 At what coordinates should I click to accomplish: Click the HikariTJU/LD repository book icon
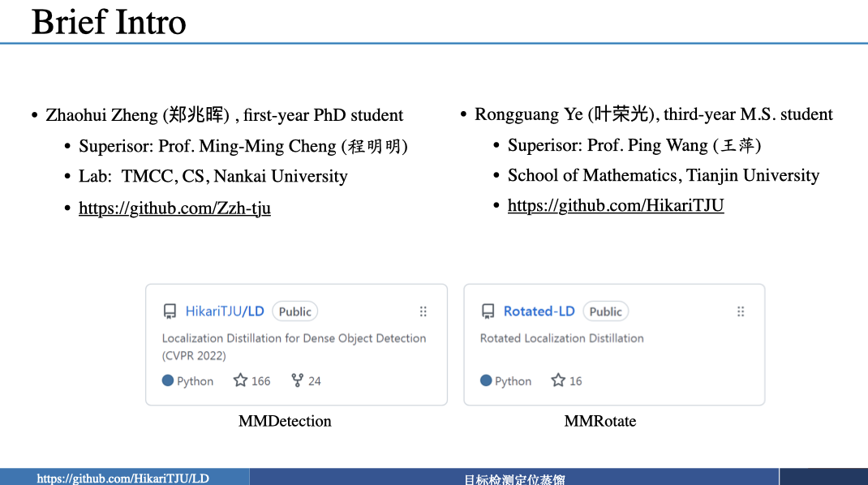pyautogui.click(x=170, y=311)
